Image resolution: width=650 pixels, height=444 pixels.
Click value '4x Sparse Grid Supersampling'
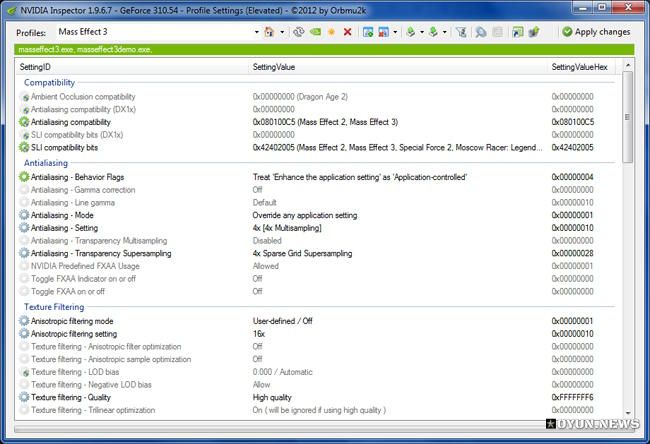point(303,253)
